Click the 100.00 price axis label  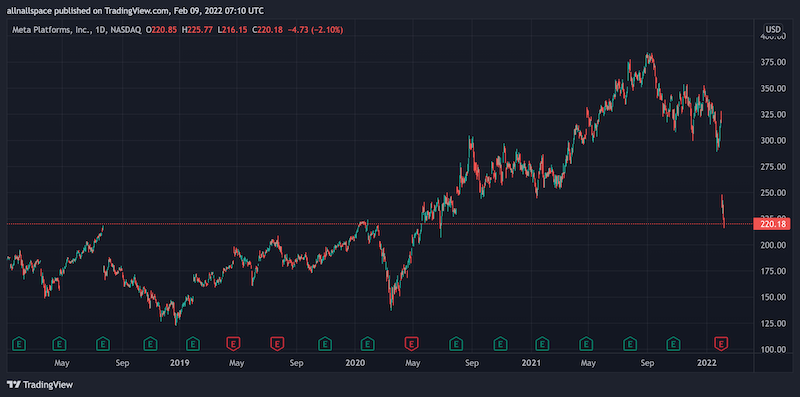772,350
